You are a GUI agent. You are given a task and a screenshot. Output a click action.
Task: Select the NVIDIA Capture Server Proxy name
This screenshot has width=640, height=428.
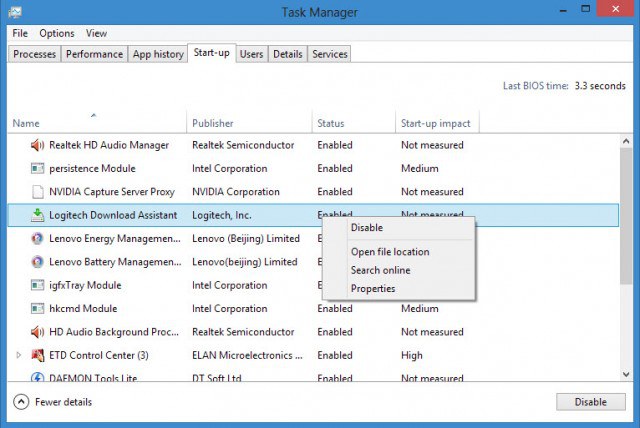pos(112,191)
